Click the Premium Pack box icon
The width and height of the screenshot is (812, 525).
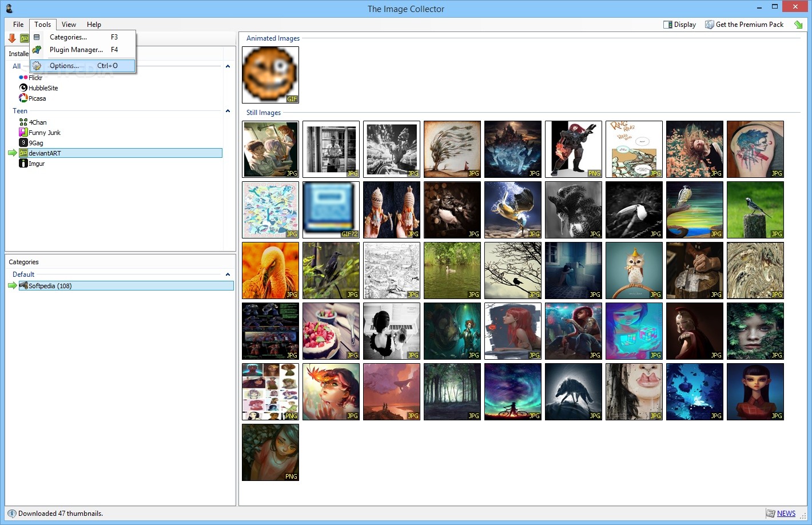(x=710, y=25)
